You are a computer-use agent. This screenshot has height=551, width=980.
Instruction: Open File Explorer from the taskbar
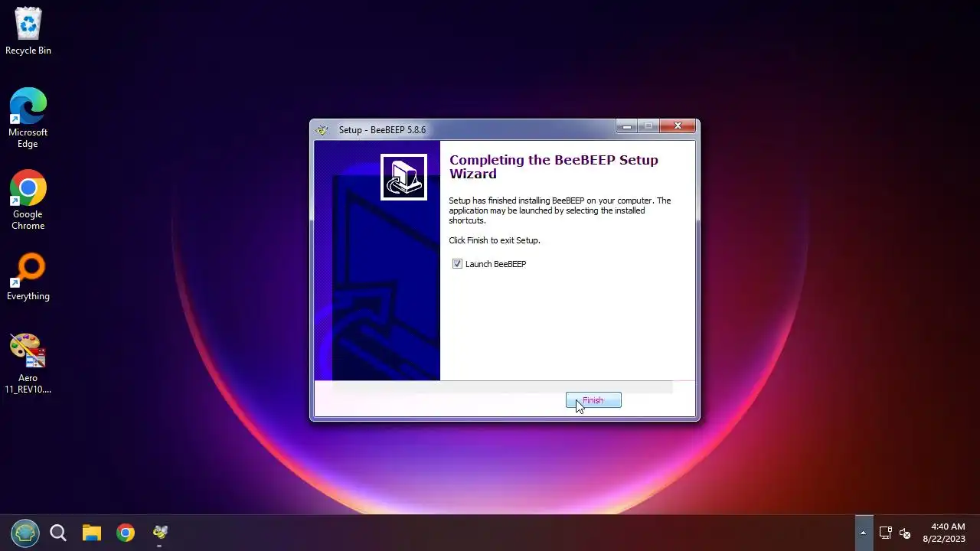pyautogui.click(x=92, y=533)
